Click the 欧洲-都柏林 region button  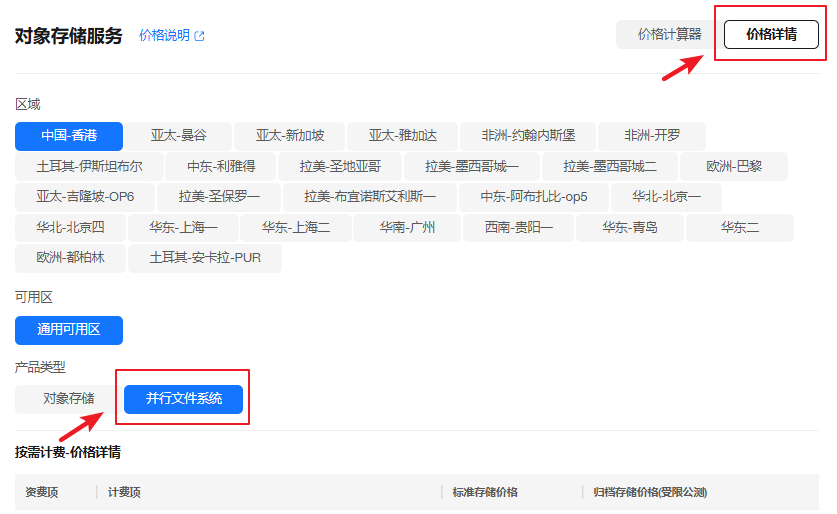[70, 258]
